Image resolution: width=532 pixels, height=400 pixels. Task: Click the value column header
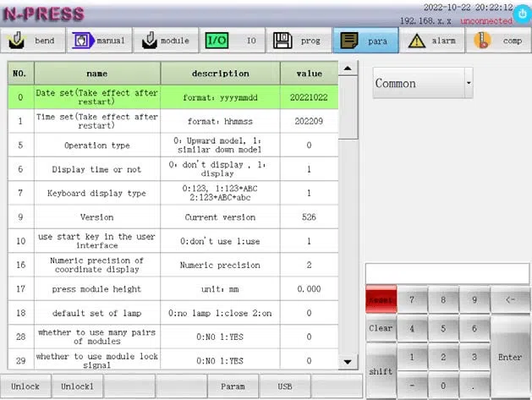tap(309, 74)
